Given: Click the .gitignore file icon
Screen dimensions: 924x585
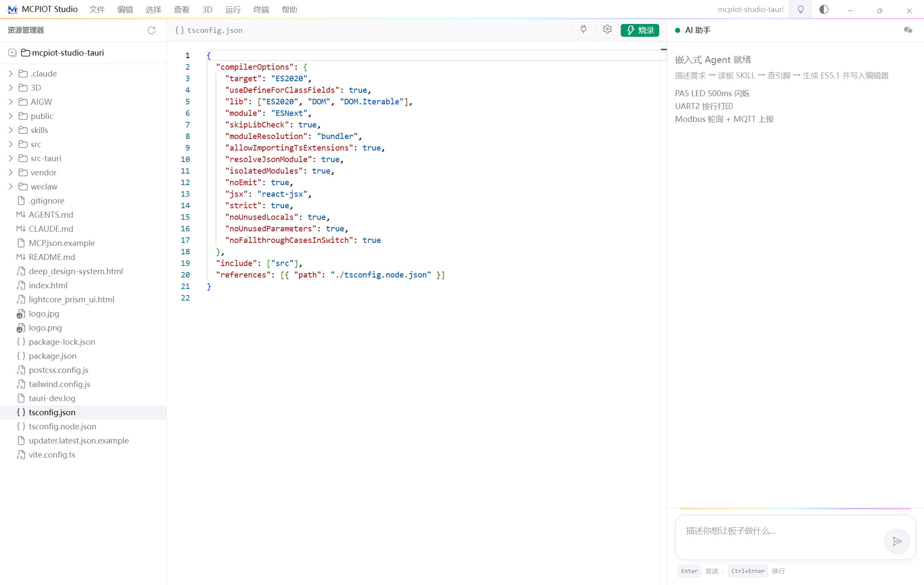Looking at the screenshot, I should click(21, 201).
